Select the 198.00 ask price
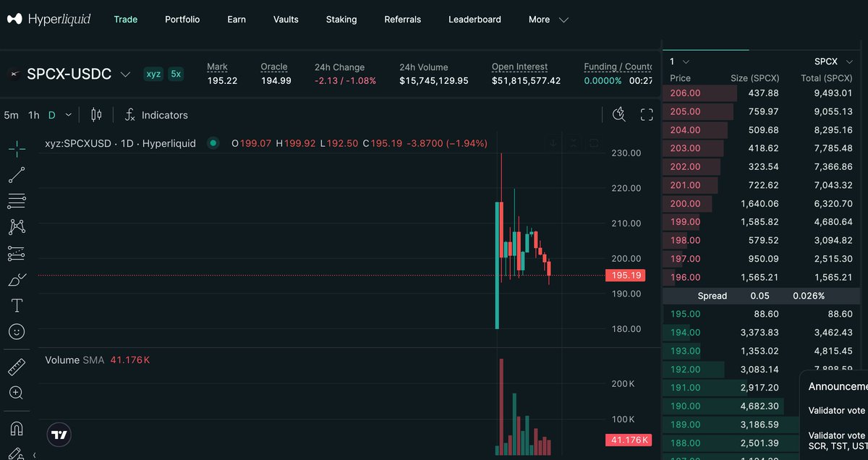Viewport: 868px width, 460px height. coord(685,240)
